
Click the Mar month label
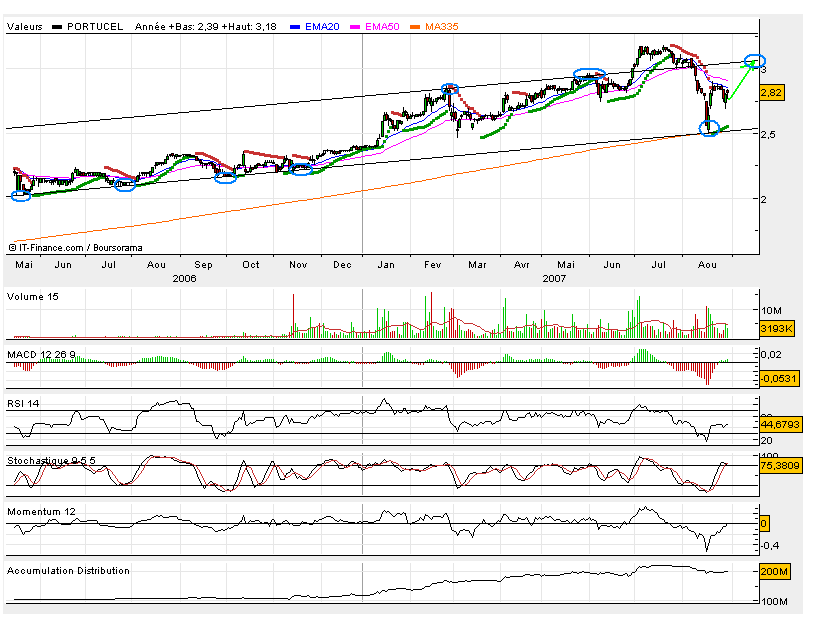coord(477,264)
